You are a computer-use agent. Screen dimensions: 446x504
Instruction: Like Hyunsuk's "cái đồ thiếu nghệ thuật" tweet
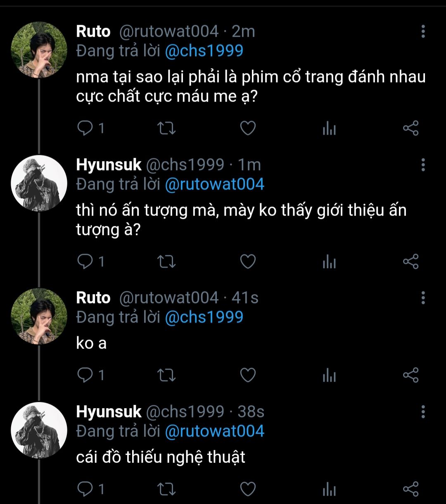[x=248, y=489]
